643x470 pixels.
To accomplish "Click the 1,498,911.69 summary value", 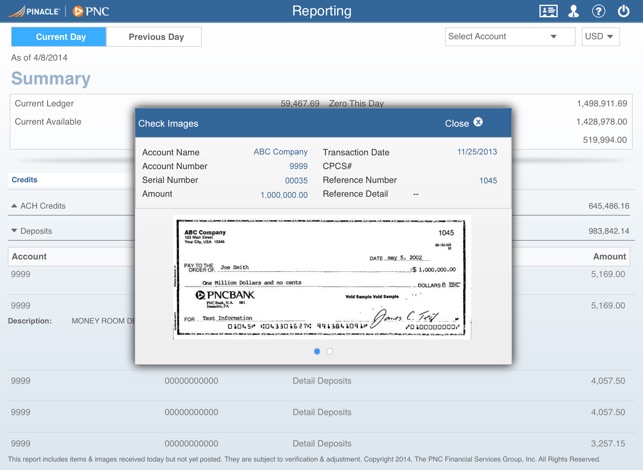I will pos(602,103).
